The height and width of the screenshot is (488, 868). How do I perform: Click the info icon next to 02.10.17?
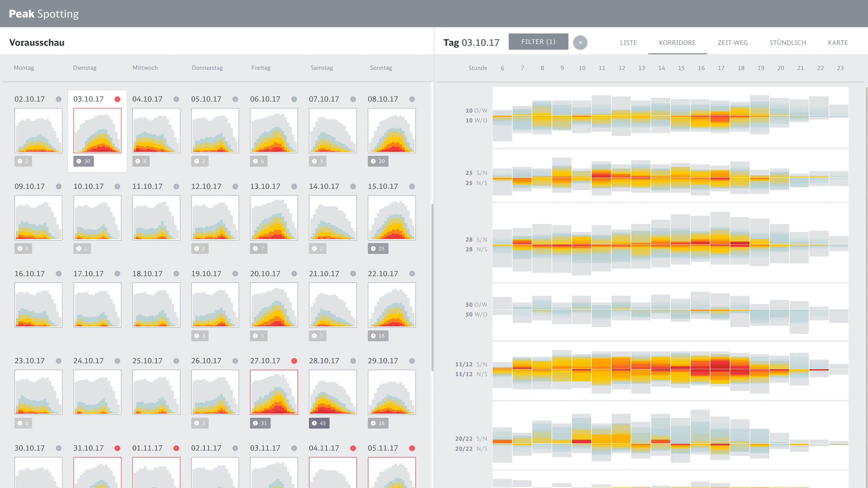pyautogui.click(x=59, y=99)
